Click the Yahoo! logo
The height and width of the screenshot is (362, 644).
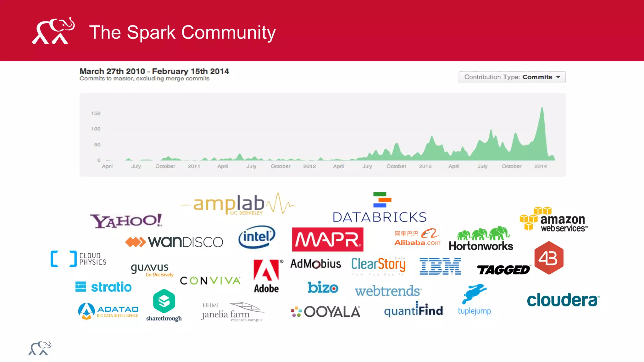126,221
